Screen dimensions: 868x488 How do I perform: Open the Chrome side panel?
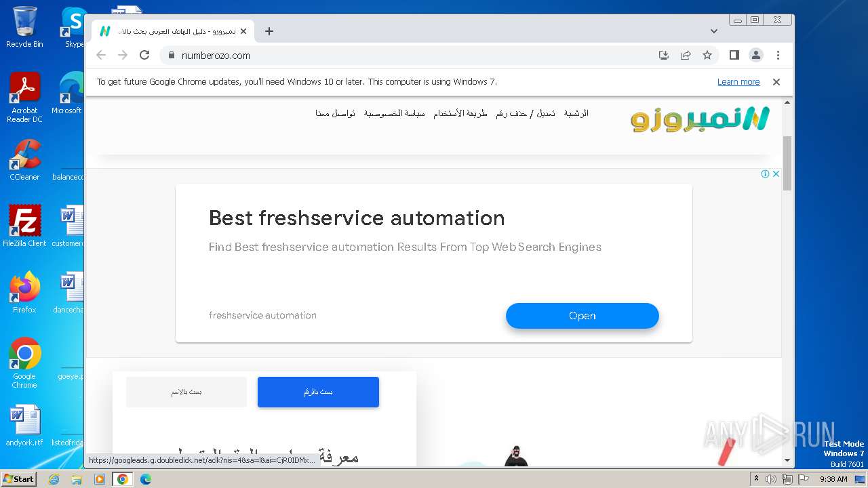coord(734,56)
